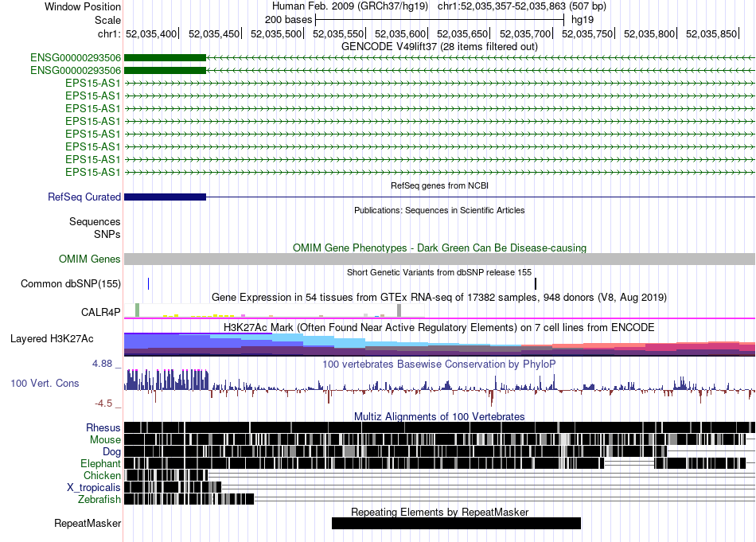Open Publications: Sequences in Scientific Articles title

point(439,210)
